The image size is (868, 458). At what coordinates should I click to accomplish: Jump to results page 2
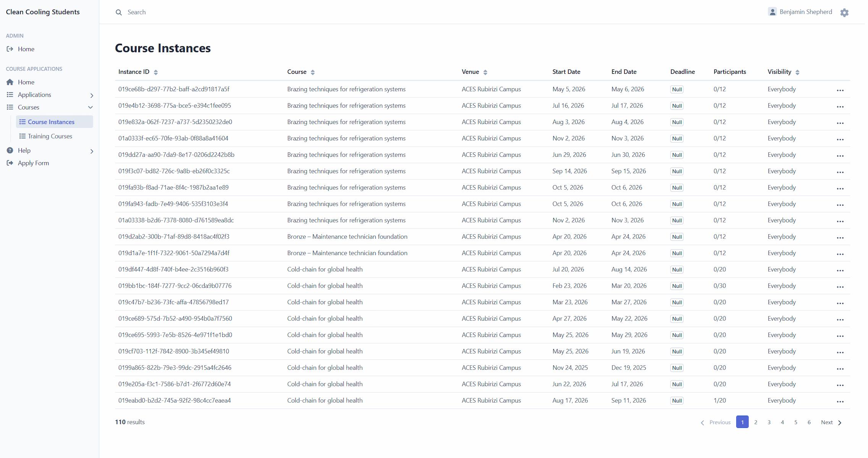755,422
